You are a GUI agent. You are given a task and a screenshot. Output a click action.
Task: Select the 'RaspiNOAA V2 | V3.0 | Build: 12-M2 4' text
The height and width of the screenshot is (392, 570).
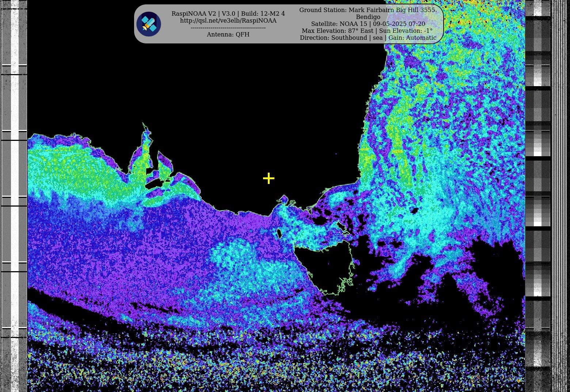[x=228, y=14]
